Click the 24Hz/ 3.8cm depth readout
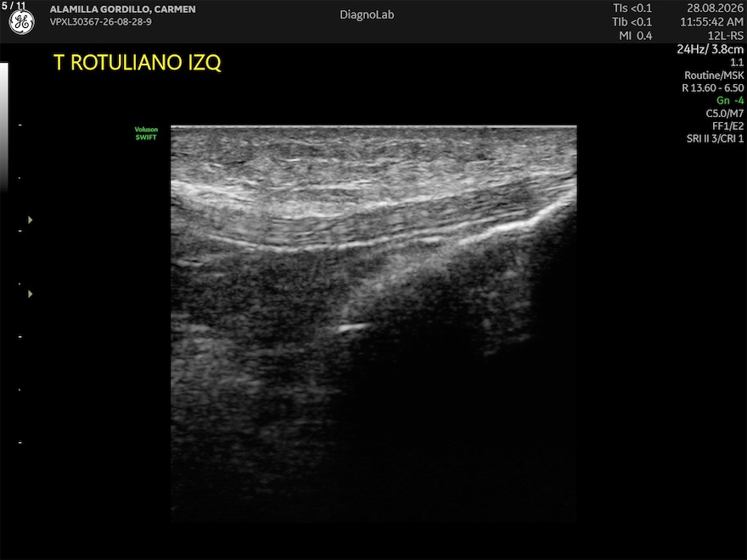Image resolution: width=747 pixels, height=560 pixels. click(710, 49)
